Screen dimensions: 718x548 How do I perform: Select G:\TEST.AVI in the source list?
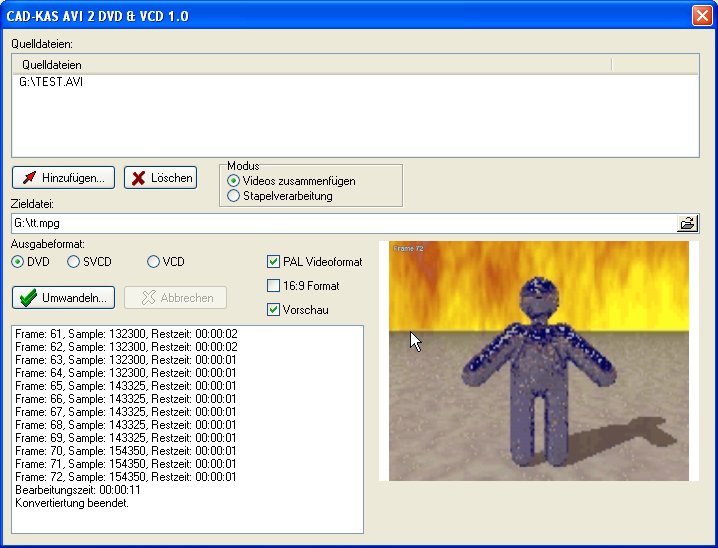(51, 82)
